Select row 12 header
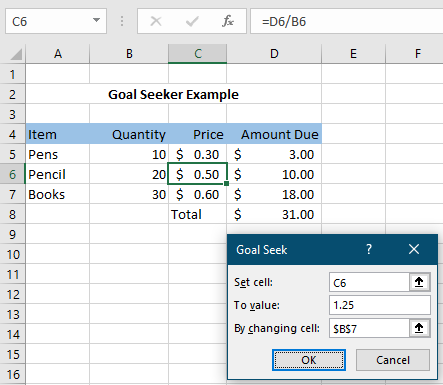Viewport: 443px width, 385px height. (13, 294)
